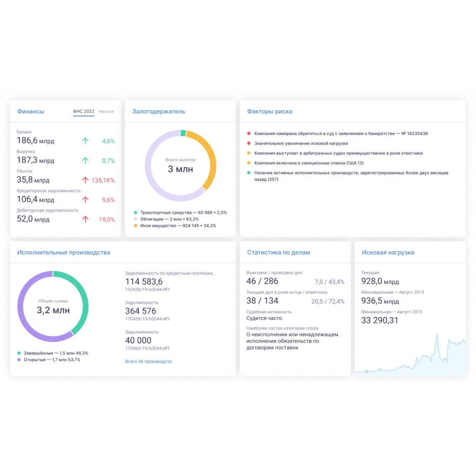Click purple legend dot for Открытые

pyautogui.click(x=19, y=360)
